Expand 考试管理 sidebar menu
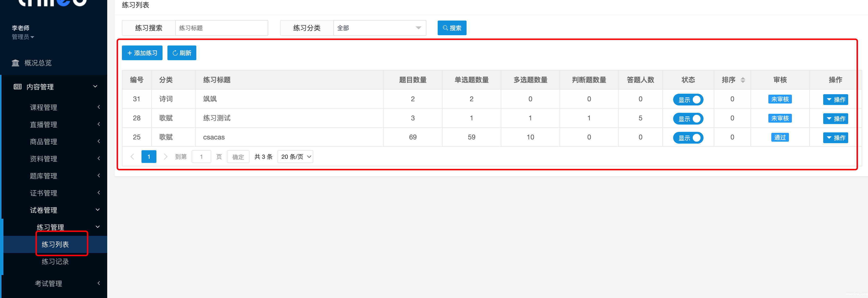 pos(48,284)
